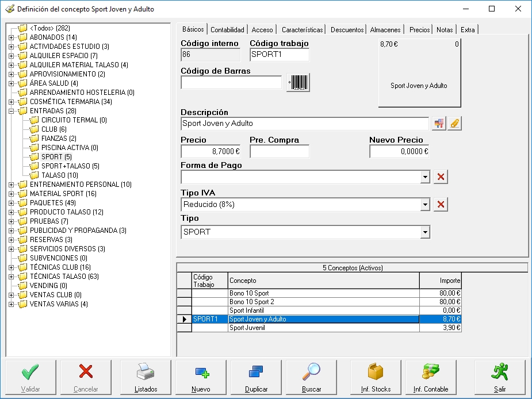532x399 pixels.
Task: Open the Tipo IVA dropdown arrow
Action: click(x=425, y=204)
